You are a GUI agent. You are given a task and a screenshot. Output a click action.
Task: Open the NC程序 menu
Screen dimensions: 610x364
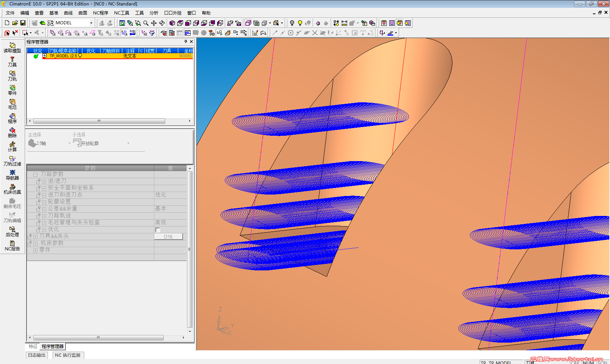point(101,13)
